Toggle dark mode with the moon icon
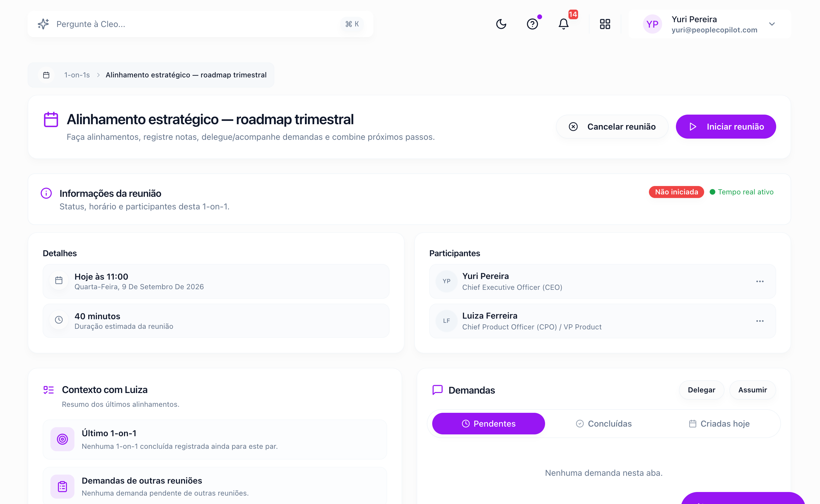Viewport: 820px width, 504px height. coord(501,24)
